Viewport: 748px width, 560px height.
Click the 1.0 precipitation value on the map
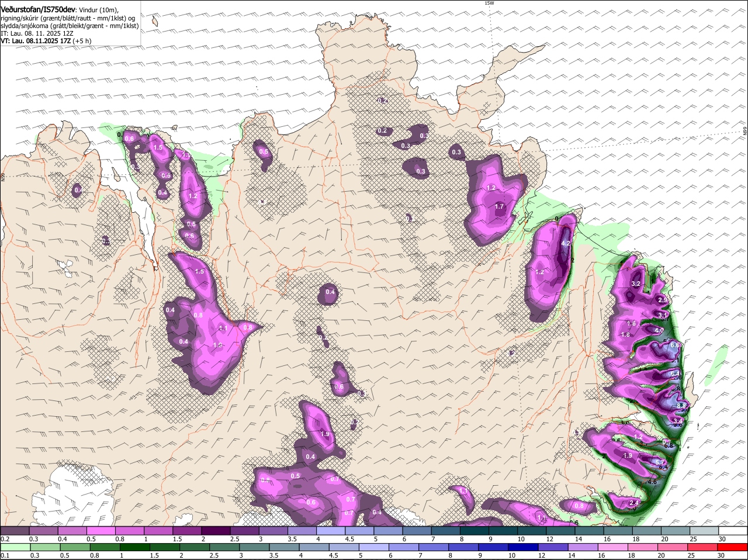pyautogui.click(x=217, y=345)
